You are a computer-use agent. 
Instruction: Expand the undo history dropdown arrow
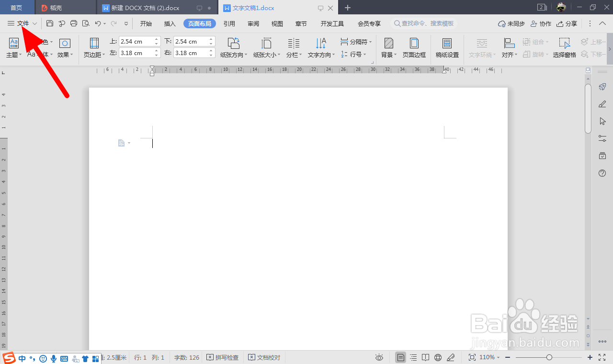click(x=104, y=23)
